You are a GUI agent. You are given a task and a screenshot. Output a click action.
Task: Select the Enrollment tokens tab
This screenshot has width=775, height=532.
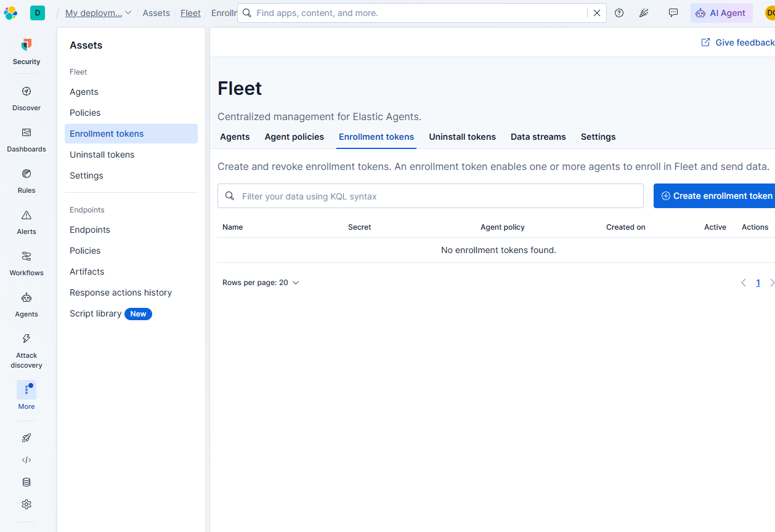(x=376, y=137)
